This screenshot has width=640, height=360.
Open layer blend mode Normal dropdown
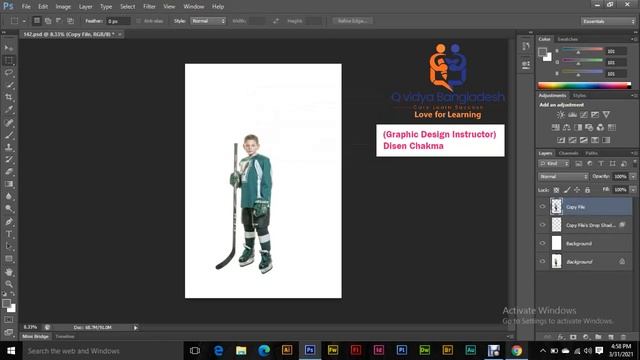point(563,177)
